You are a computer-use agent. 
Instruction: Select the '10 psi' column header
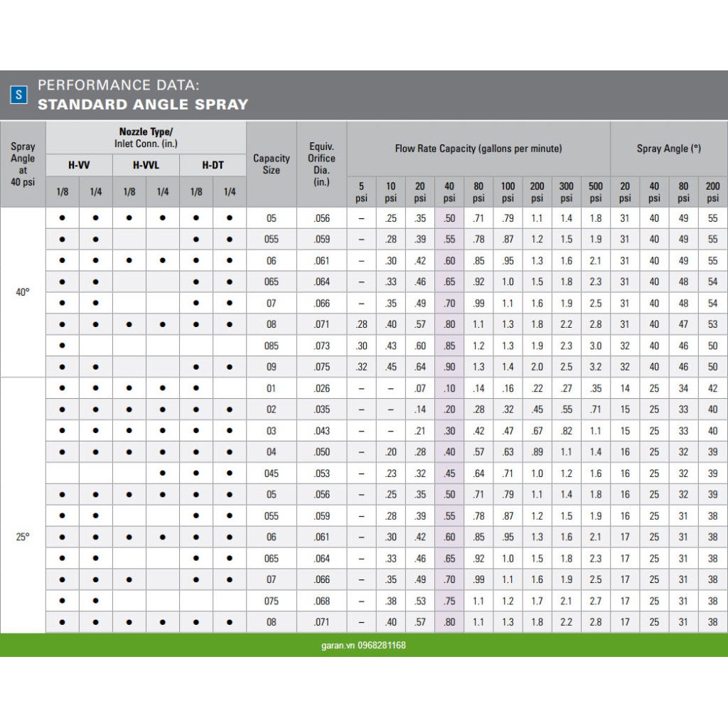point(390,192)
